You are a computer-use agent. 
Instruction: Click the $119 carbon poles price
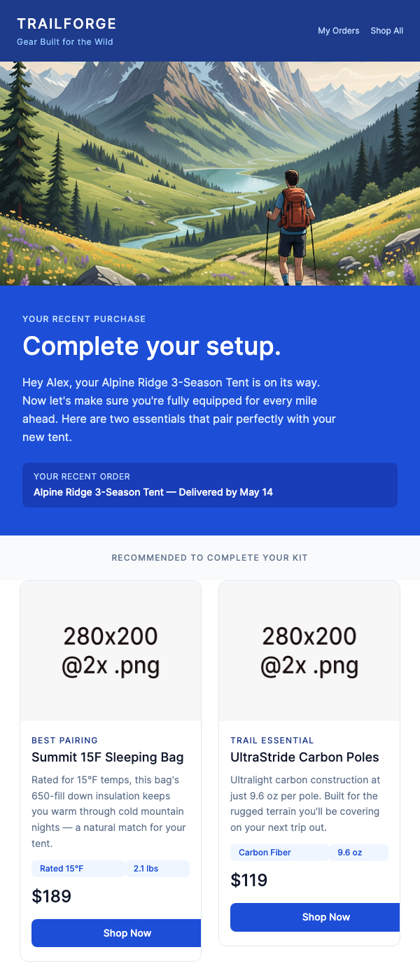coord(249,880)
